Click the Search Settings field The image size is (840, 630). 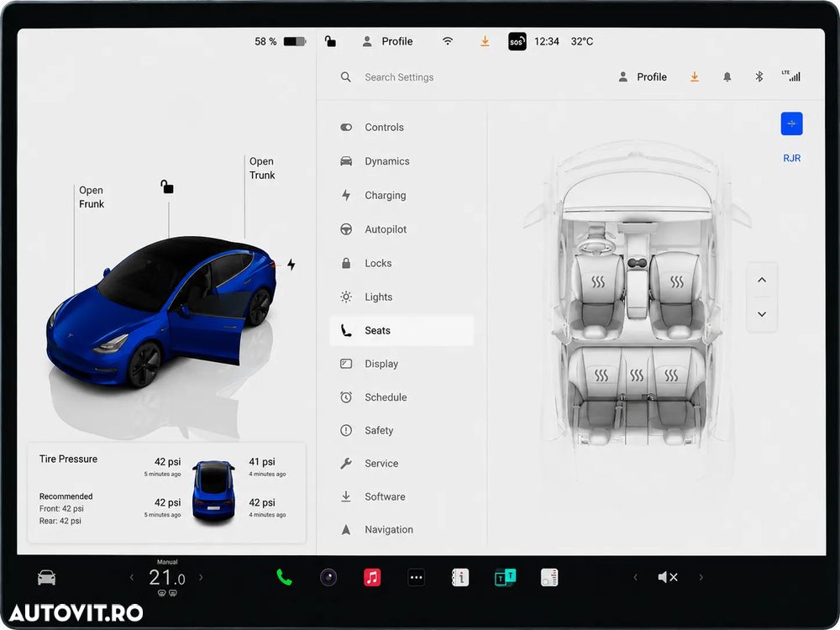(x=399, y=77)
